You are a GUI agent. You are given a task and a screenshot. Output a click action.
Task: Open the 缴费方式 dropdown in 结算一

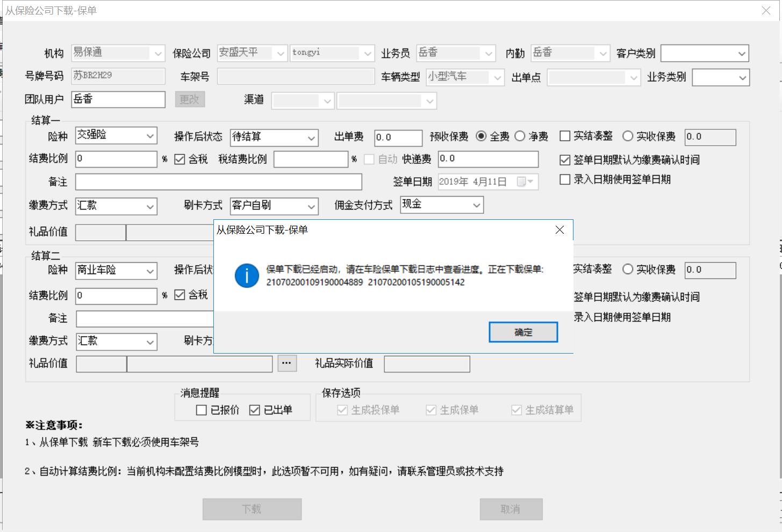click(116, 206)
